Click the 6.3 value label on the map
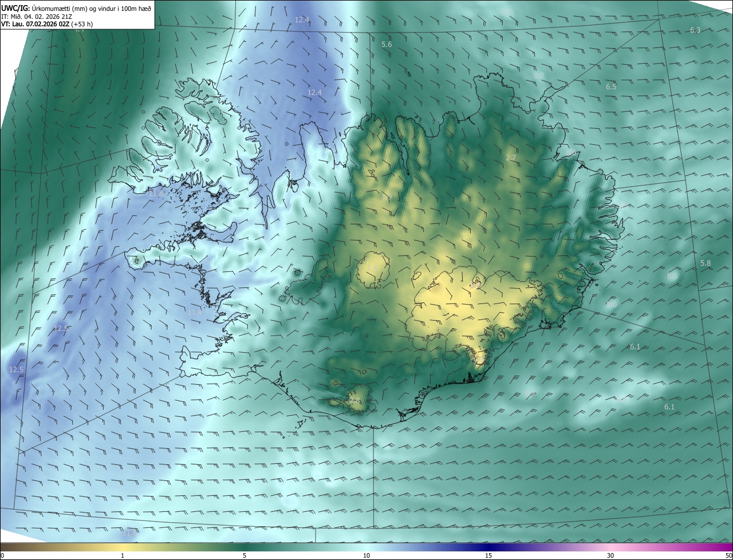 point(695,30)
